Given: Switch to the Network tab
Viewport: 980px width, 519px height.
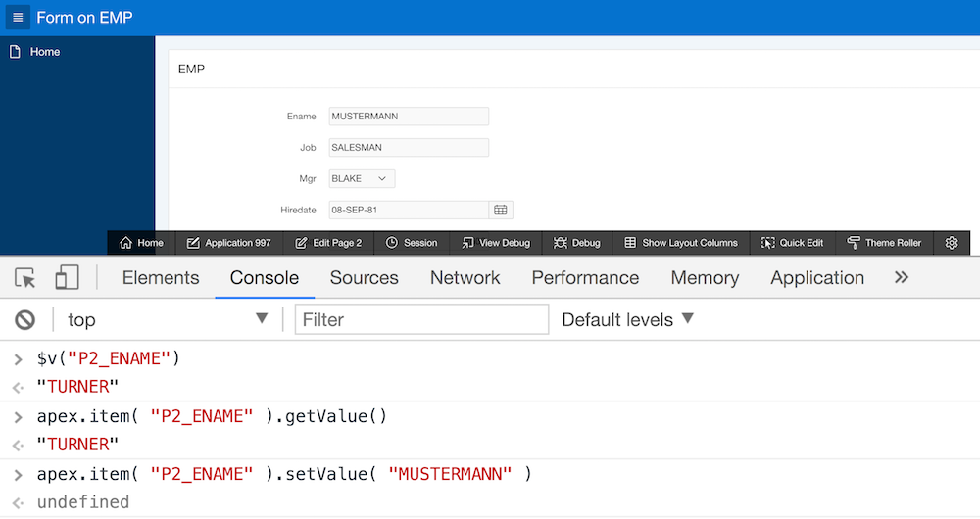Looking at the screenshot, I should [x=465, y=277].
